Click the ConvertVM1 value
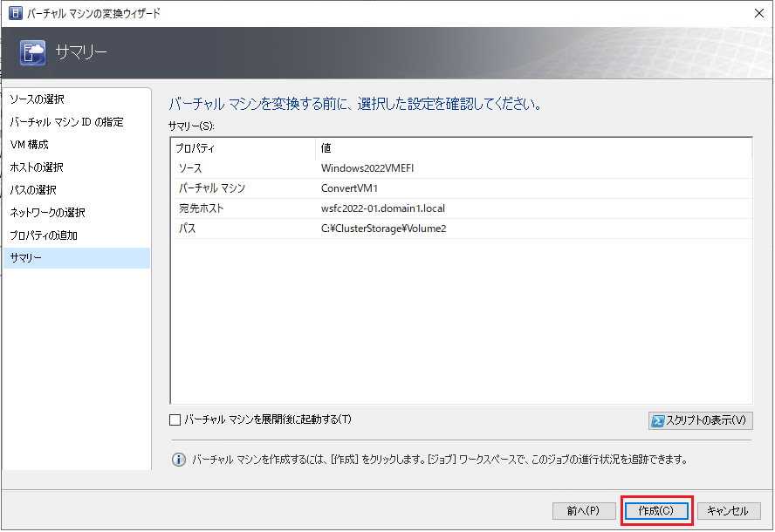Viewport: 775px width, 532px height. (x=349, y=188)
